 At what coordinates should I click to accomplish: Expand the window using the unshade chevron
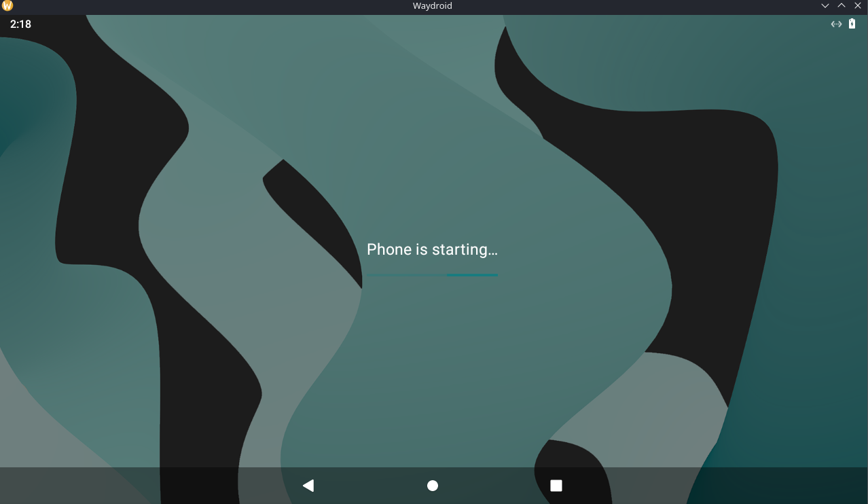(x=841, y=5)
